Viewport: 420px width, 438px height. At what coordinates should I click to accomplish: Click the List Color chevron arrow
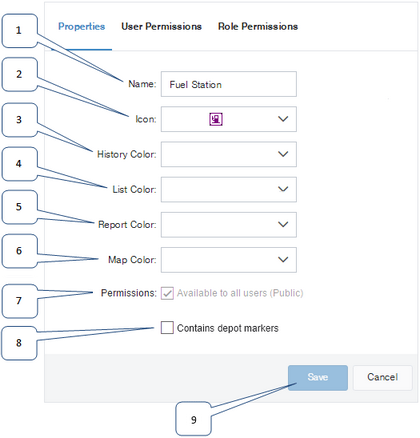(283, 189)
